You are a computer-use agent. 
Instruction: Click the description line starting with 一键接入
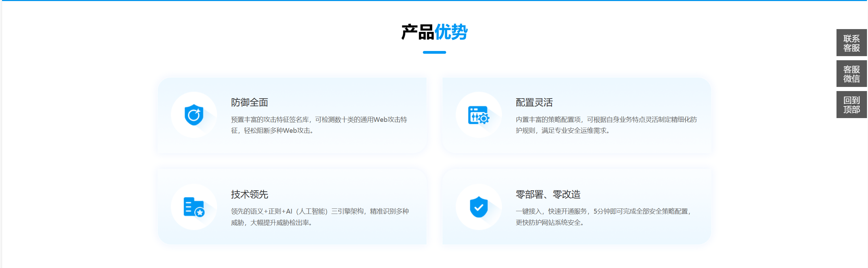[603, 212]
